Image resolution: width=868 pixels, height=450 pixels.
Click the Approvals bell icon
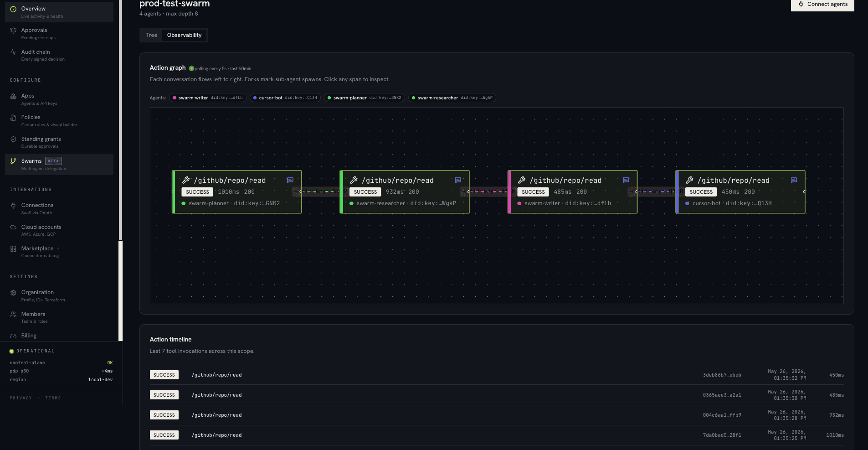[x=13, y=31]
